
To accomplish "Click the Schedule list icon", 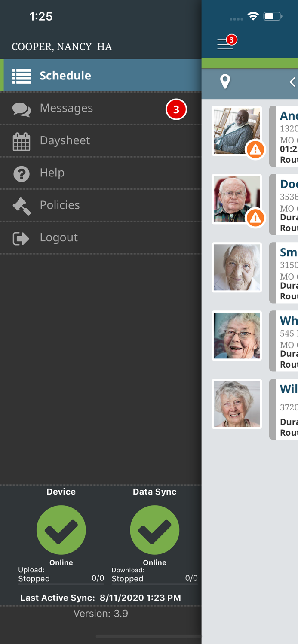I will pyautogui.click(x=22, y=76).
